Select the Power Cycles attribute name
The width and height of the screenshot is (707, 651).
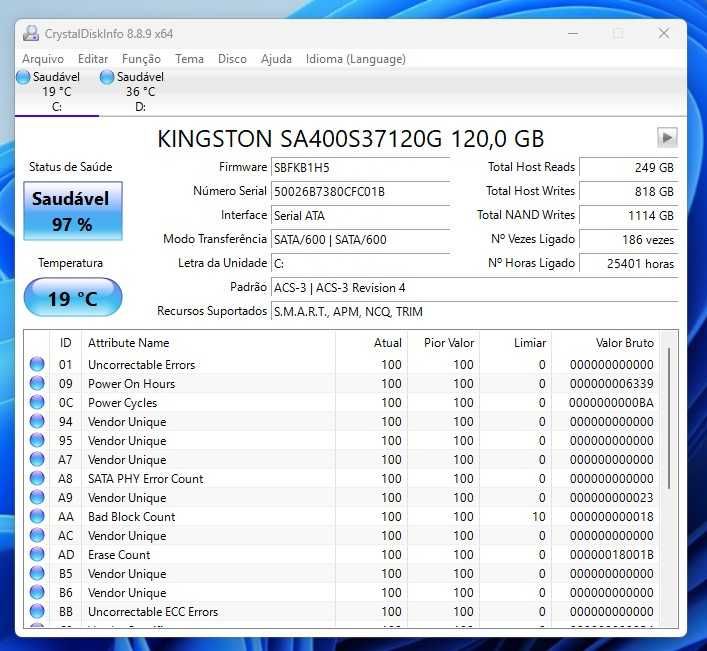pyautogui.click(x=123, y=403)
